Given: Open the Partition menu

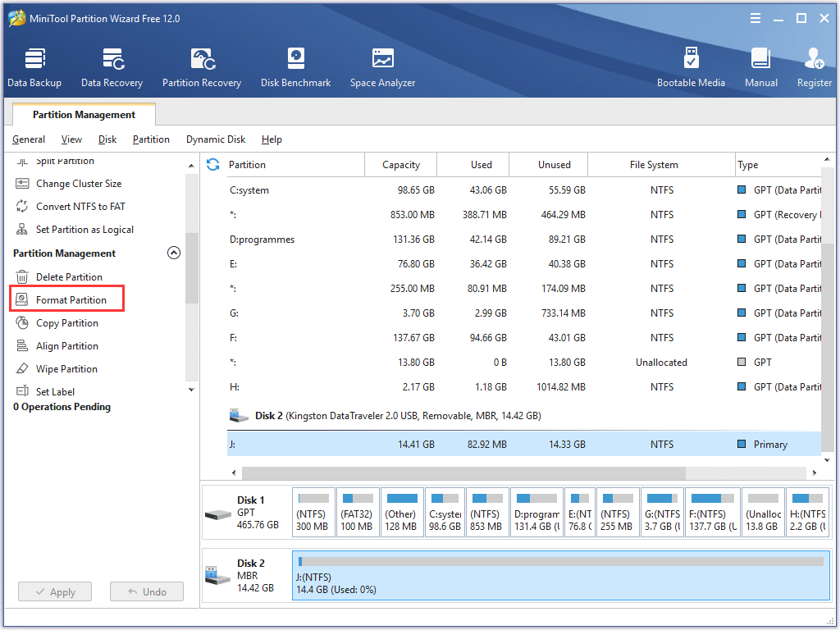Looking at the screenshot, I should pos(151,139).
